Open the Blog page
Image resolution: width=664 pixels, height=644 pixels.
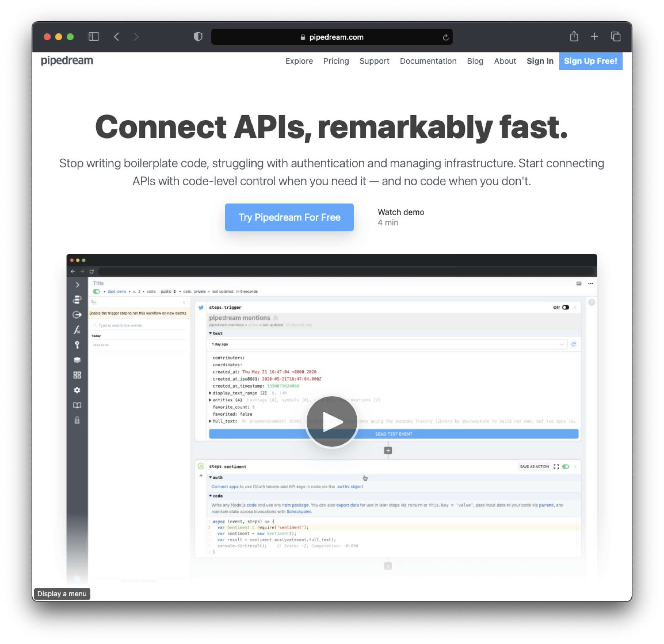475,61
